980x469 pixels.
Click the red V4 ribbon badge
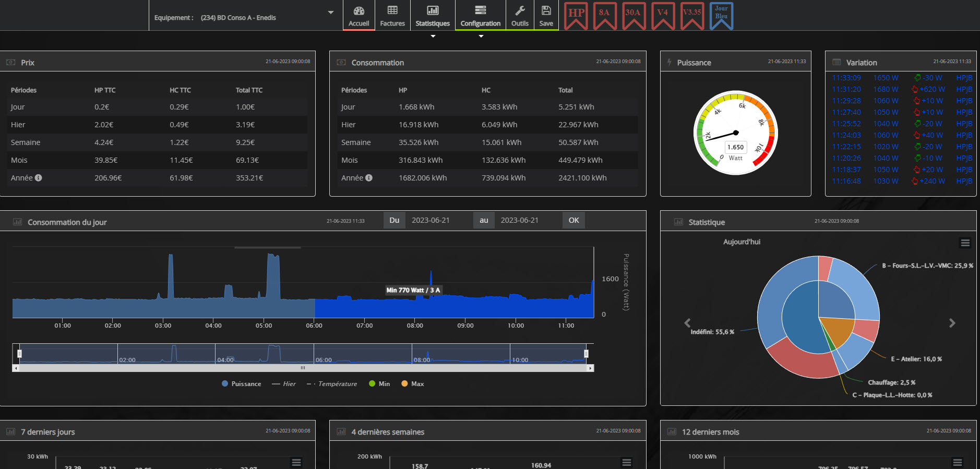click(x=663, y=16)
